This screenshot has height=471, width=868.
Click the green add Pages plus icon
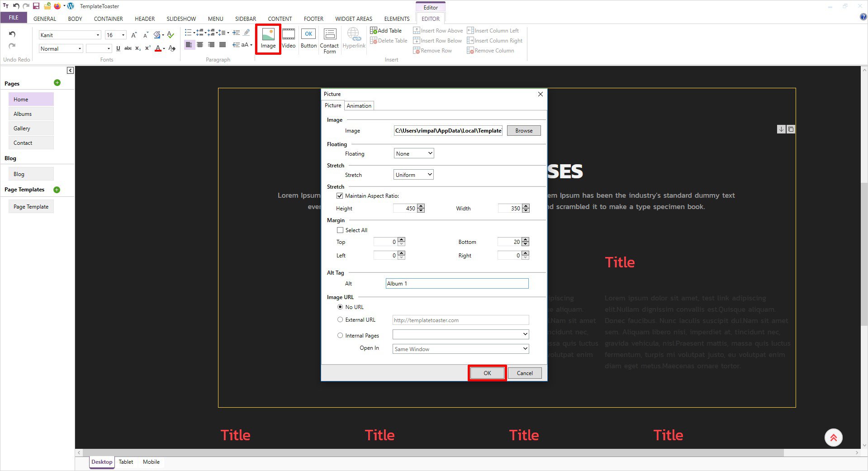click(57, 83)
